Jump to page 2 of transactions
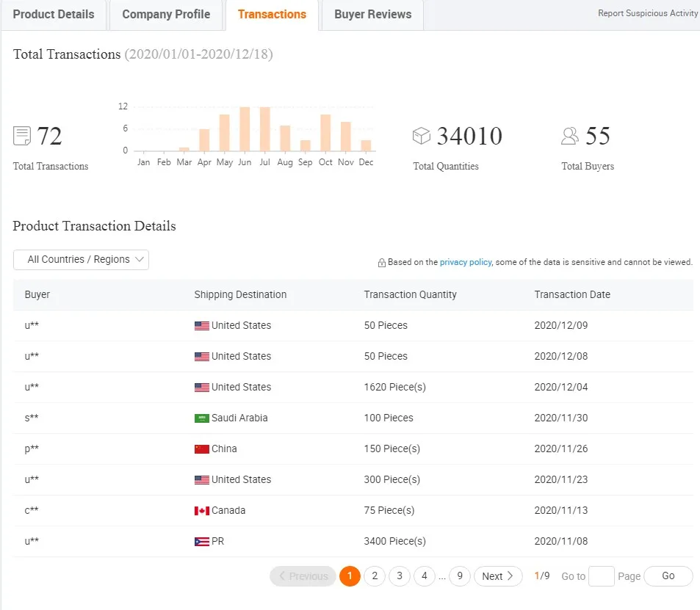The height and width of the screenshot is (610, 700). (375, 576)
